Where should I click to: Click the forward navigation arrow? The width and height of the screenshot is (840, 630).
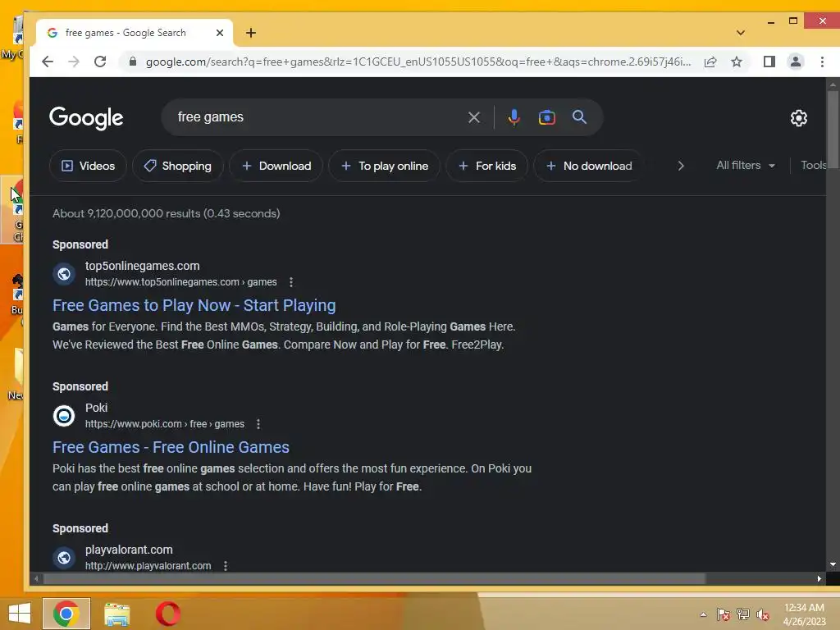pos(73,62)
